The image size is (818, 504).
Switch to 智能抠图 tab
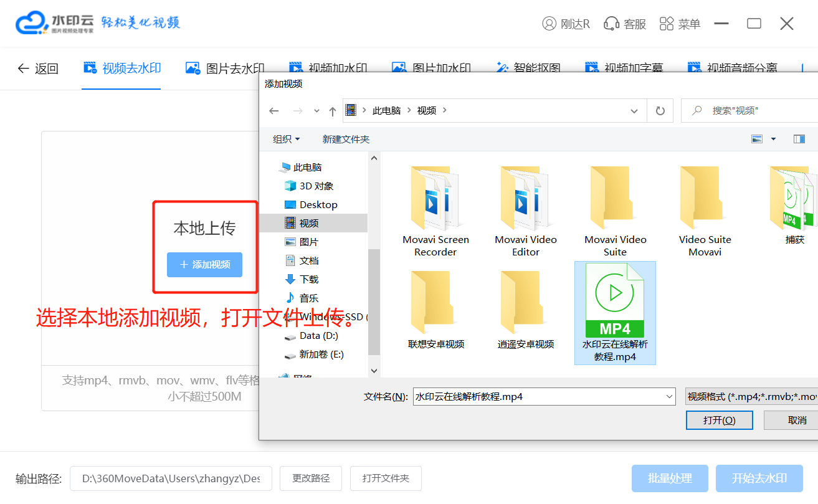528,69
